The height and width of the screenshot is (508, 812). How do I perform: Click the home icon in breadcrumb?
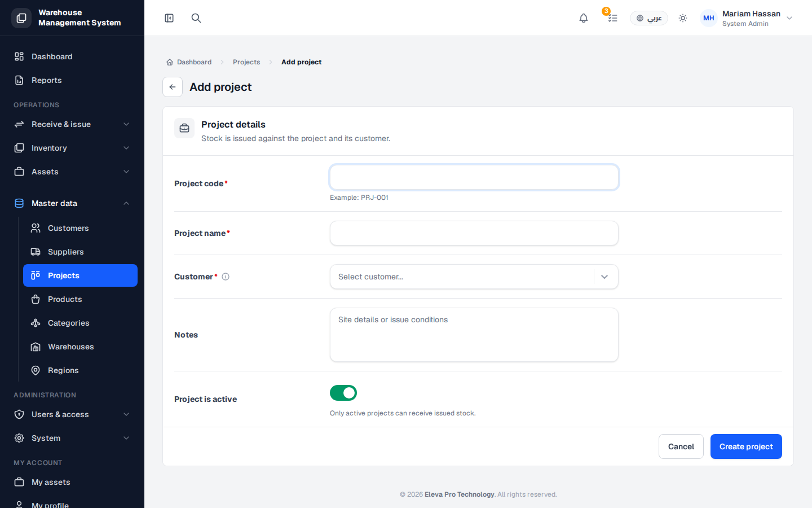click(x=170, y=62)
